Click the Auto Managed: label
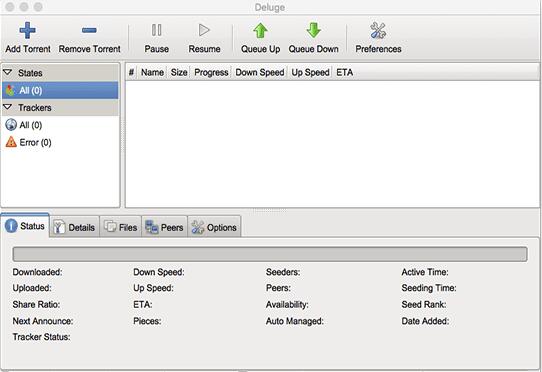This screenshot has height=372, width=542. (295, 321)
